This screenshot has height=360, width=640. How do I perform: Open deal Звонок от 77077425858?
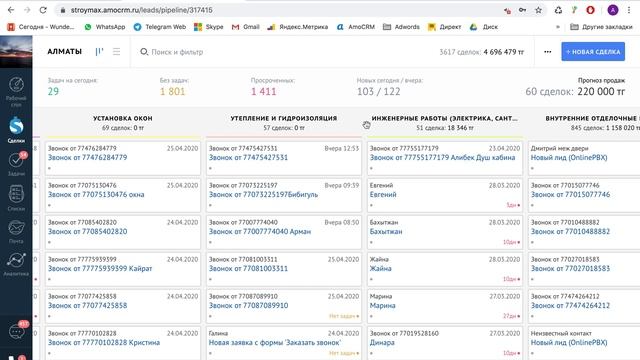pyautogui.click(x=88, y=306)
